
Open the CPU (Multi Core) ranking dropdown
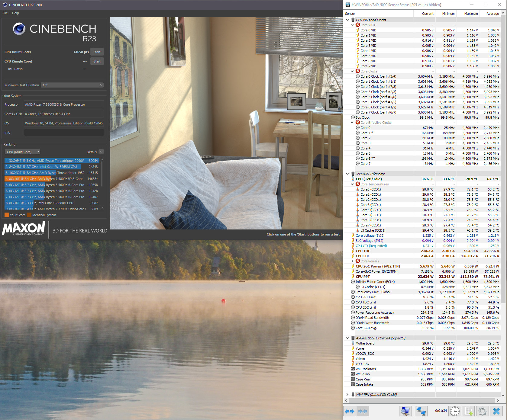22,152
